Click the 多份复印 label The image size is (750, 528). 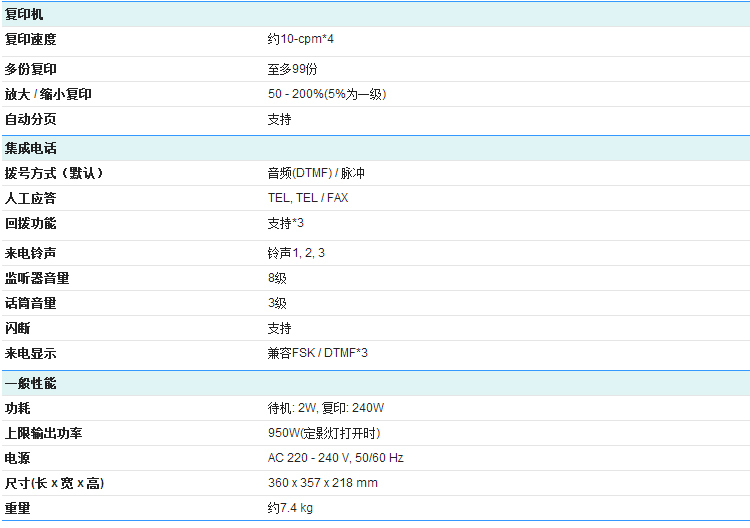[30, 69]
